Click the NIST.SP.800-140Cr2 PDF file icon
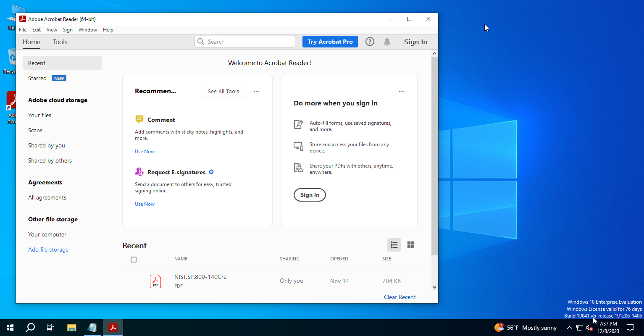Viewport: 644px width, 336px height. [155, 281]
